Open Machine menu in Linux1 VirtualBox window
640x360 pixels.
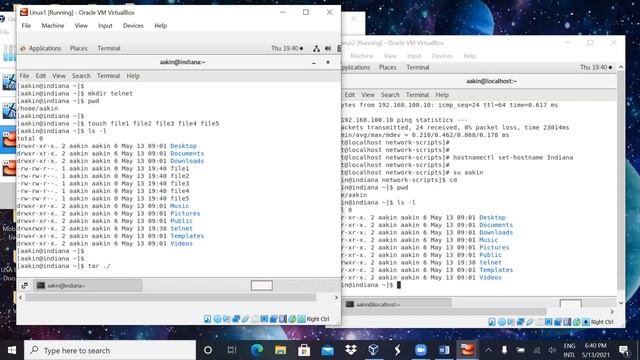click(53, 25)
